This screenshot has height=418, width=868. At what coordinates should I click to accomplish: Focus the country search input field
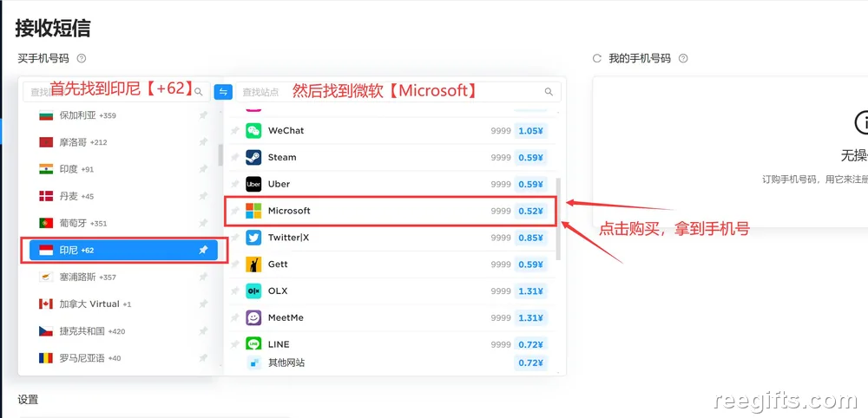[116, 92]
